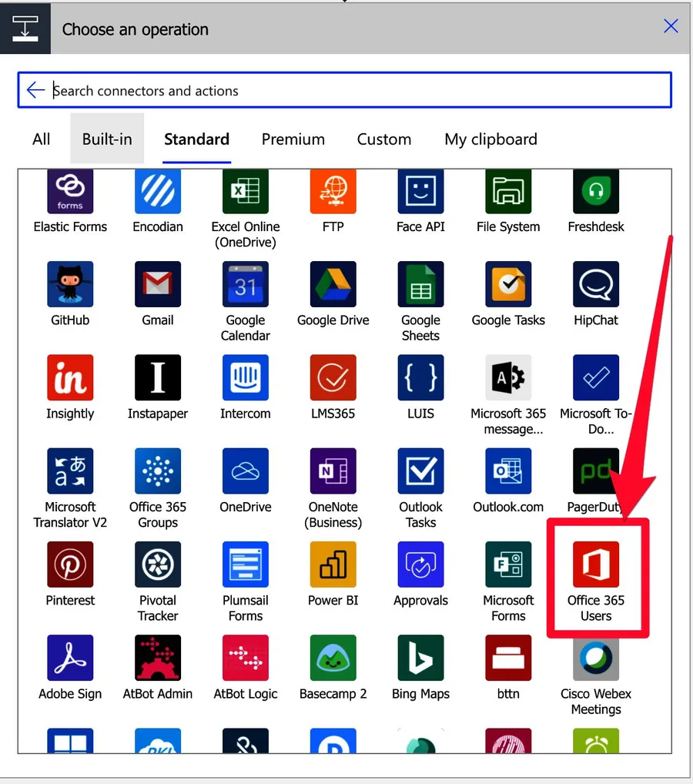Open the Outlook Tasks connector
Viewport: 693px width, 784px height.
click(x=420, y=471)
